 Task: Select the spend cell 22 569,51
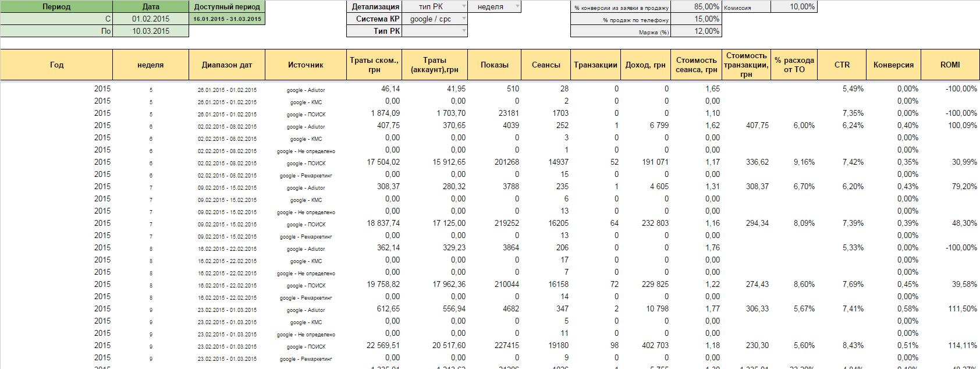point(383,345)
